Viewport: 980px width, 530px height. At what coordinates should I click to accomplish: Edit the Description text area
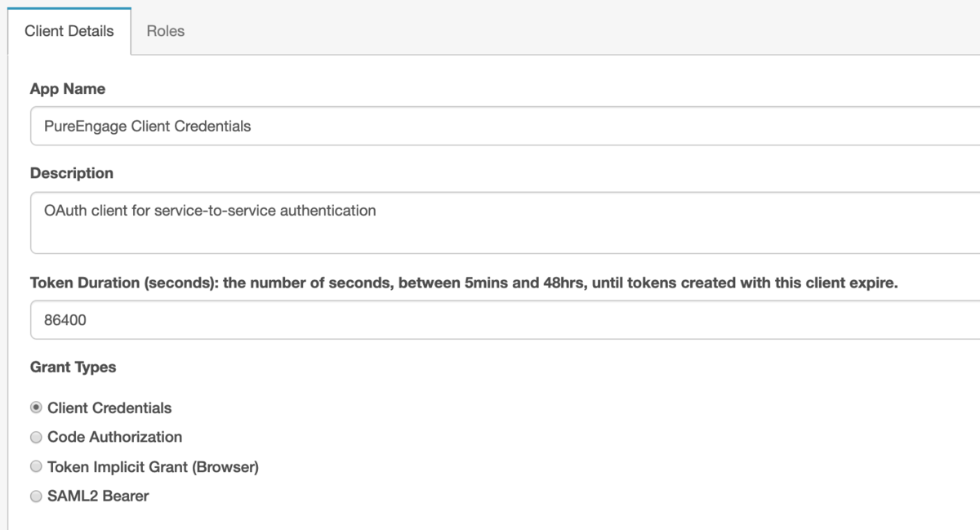point(506,223)
